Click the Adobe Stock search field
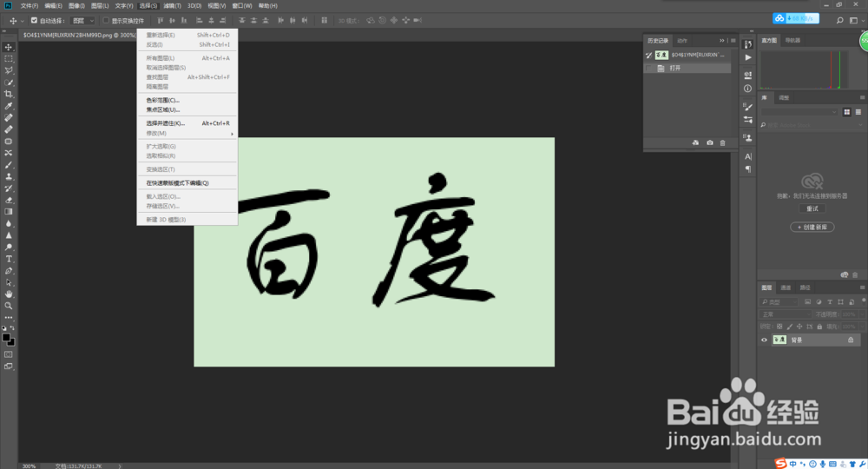 point(809,125)
